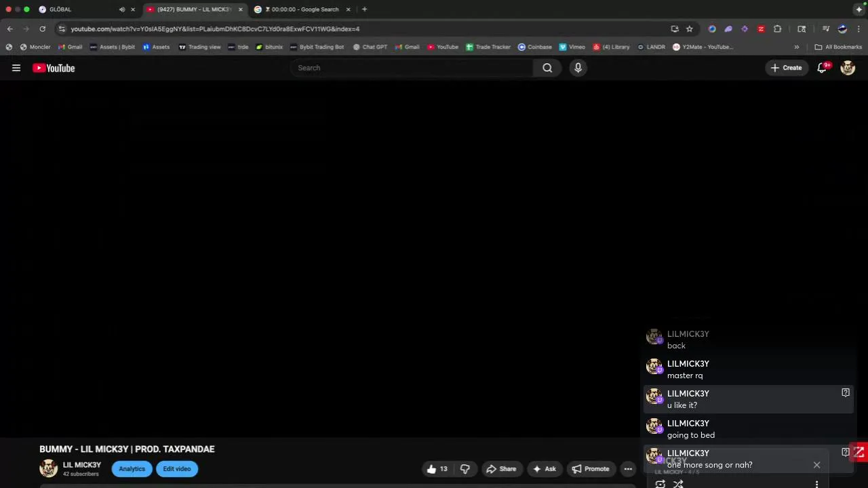Screen dimensions: 868x488
Task: Open the Analytics button under the video
Action: pos(132,469)
